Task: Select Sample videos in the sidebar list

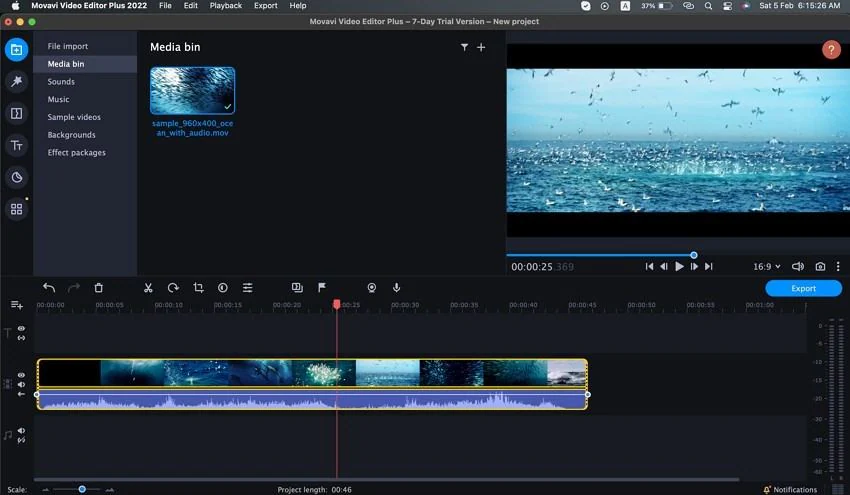Action: click(x=74, y=117)
